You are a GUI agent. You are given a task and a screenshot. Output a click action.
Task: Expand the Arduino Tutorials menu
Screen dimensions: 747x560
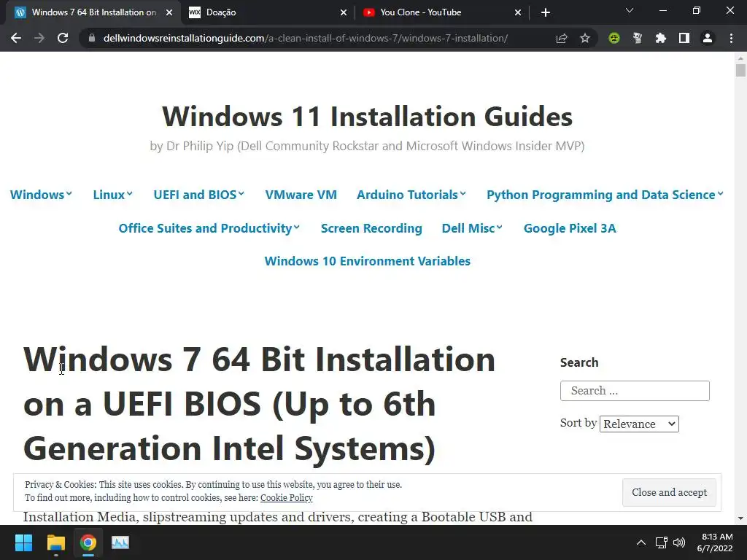[x=411, y=195]
